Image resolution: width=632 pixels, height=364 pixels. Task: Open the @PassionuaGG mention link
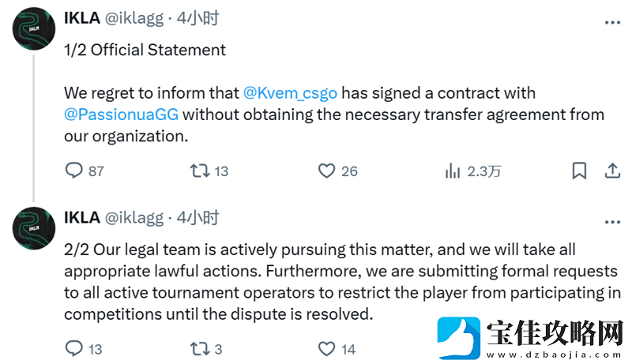tap(122, 114)
